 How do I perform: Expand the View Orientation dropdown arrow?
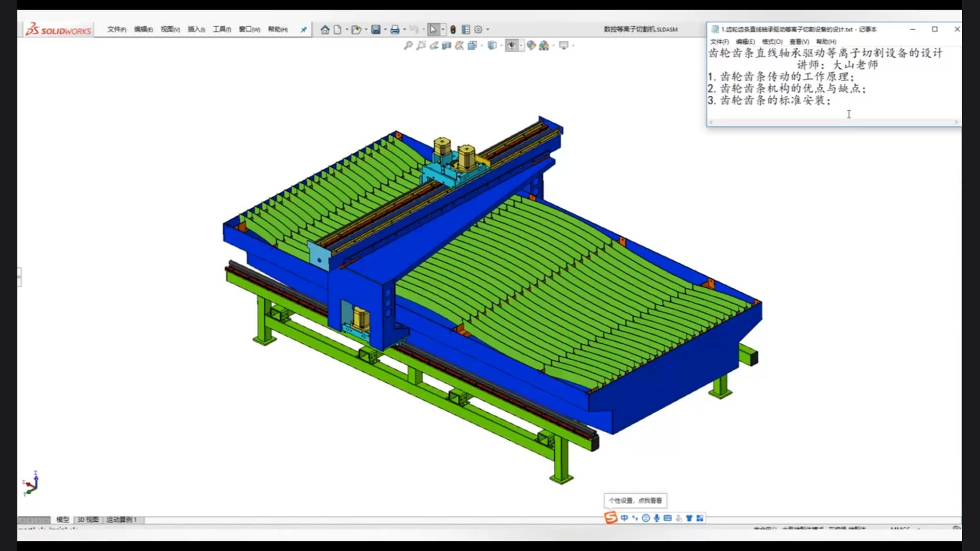click(x=482, y=45)
